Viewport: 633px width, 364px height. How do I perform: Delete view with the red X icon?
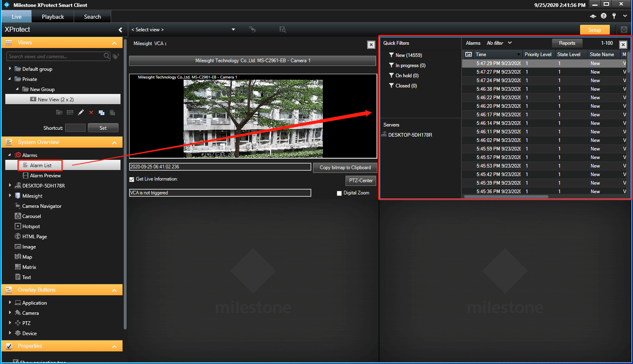pyautogui.click(x=91, y=113)
